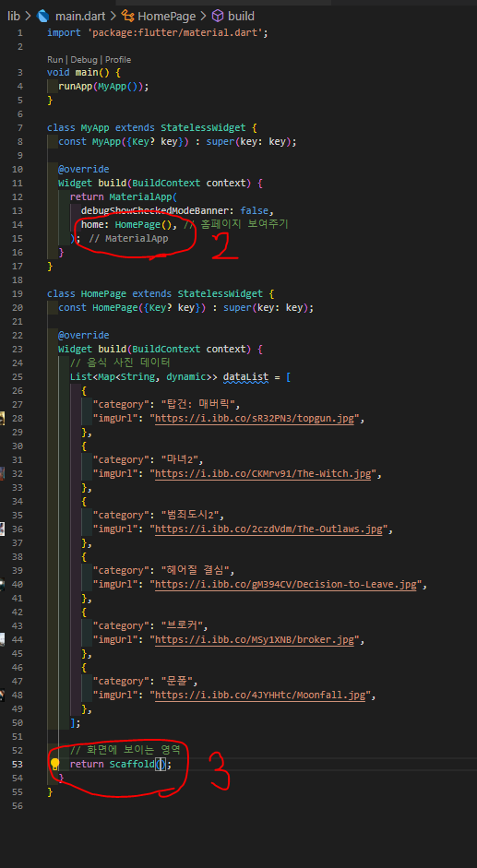This screenshot has width=477, height=868.
Task: Click the dataList variable name
Action: (245, 377)
